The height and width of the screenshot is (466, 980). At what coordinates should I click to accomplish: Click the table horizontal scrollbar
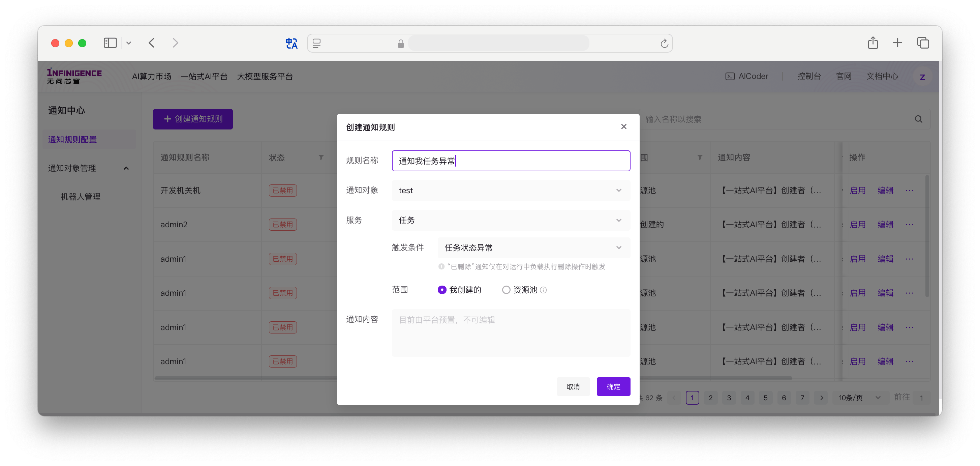(x=473, y=378)
